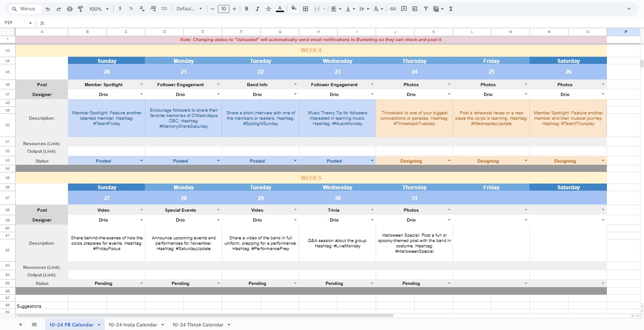644x330 pixels.
Task: Open 10-24 FB Calendar tab menu arrow
Action: point(99,325)
